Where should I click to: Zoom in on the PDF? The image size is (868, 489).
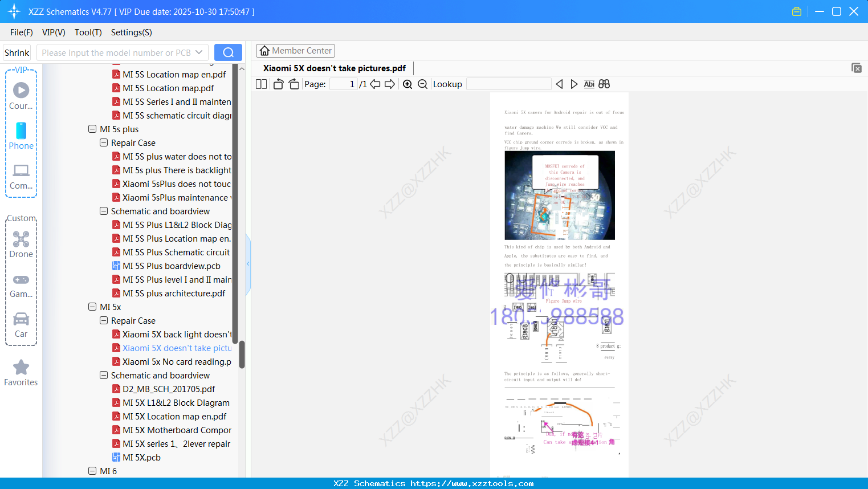pos(407,84)
